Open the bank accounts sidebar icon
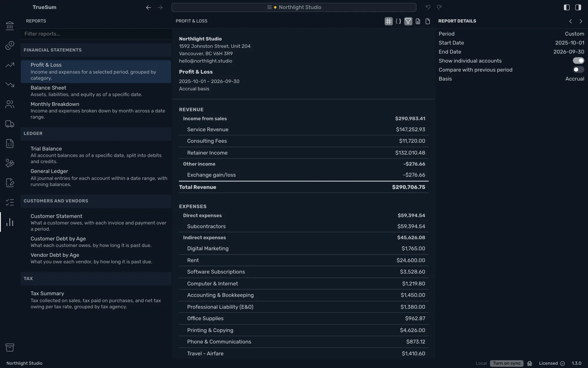Screen dimensions: 588x368 click(10, 26)
